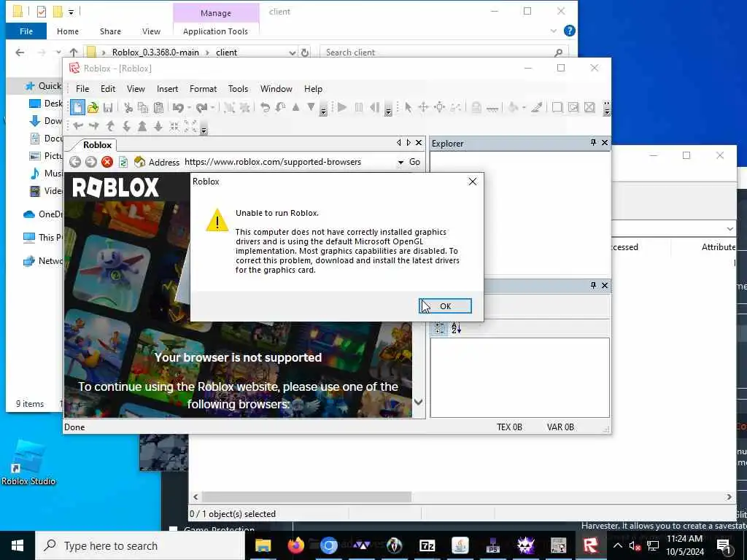The width and height of the screenshot is (747, 560).
Task: Click the red Stop loading icon
Action: click(x=107, y=162)
